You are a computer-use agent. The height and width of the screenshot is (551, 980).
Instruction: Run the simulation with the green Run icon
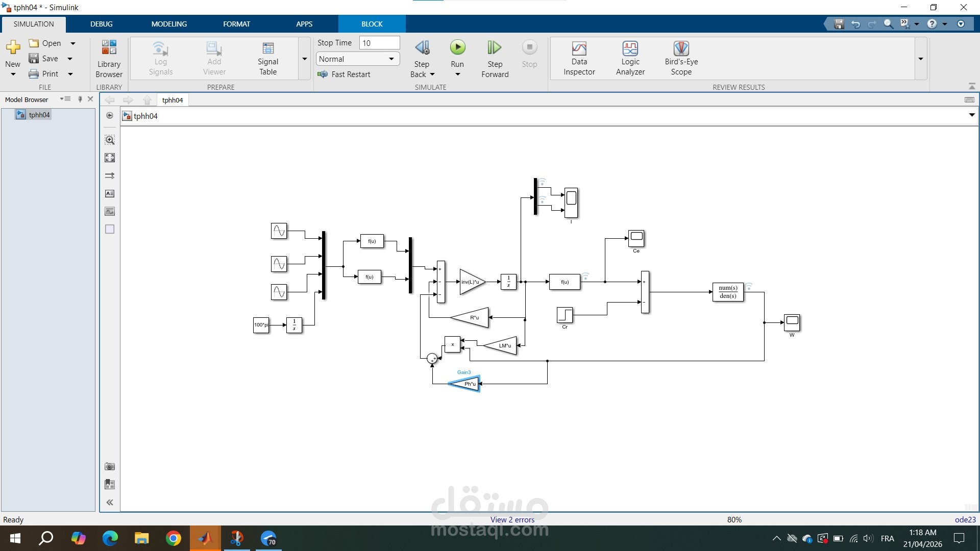coord(457,47)
